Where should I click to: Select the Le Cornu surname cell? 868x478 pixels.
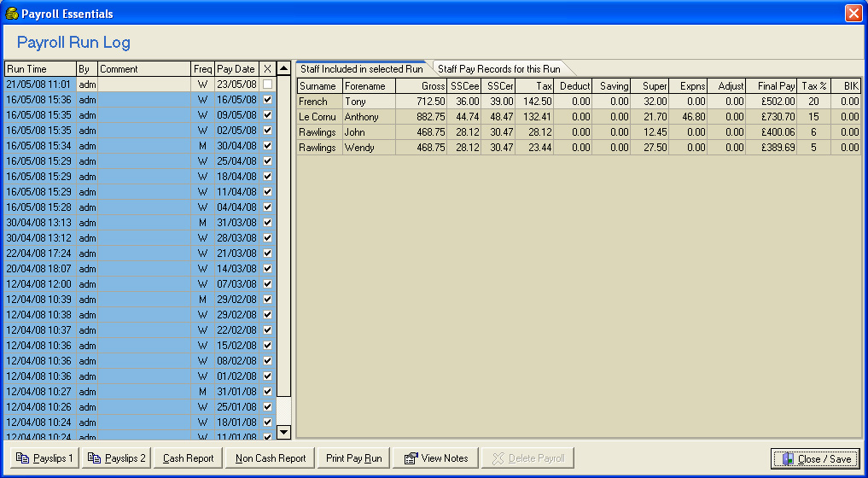319,117
